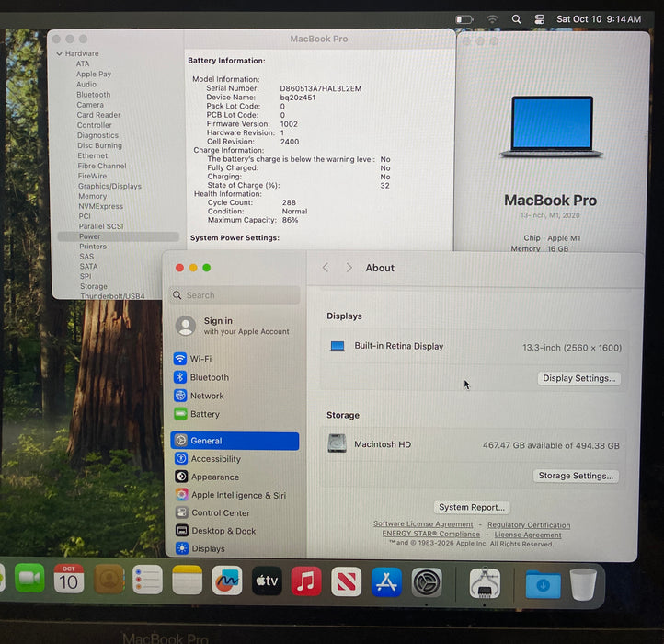Click the Built-in Retina Display row icon
664x644 pixels.
click(338, 346)
